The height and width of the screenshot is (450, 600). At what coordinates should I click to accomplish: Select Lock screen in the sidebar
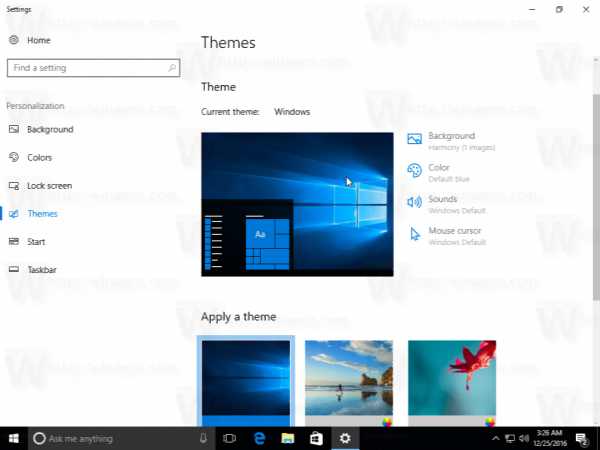[x=48, y=186]
